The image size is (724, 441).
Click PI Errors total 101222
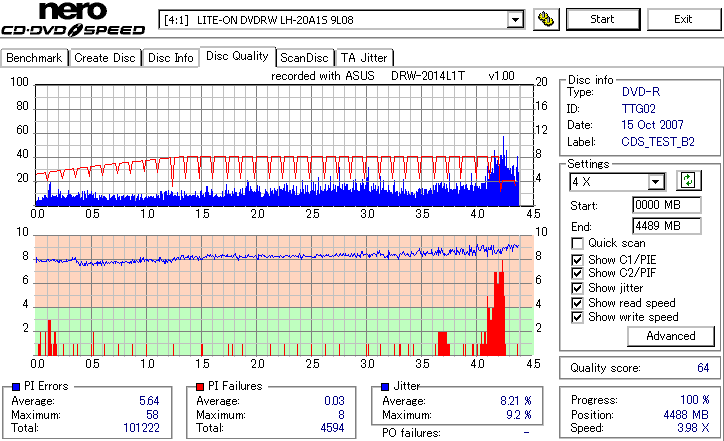141,428
